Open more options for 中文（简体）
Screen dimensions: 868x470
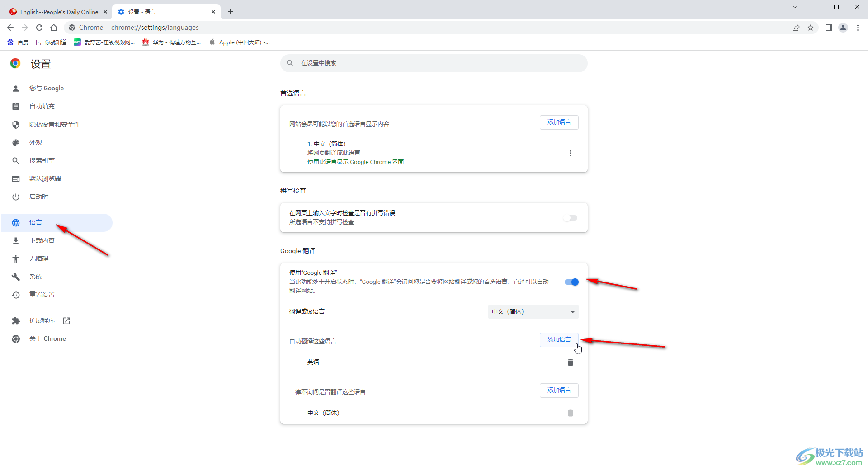(x=570, y=153)
